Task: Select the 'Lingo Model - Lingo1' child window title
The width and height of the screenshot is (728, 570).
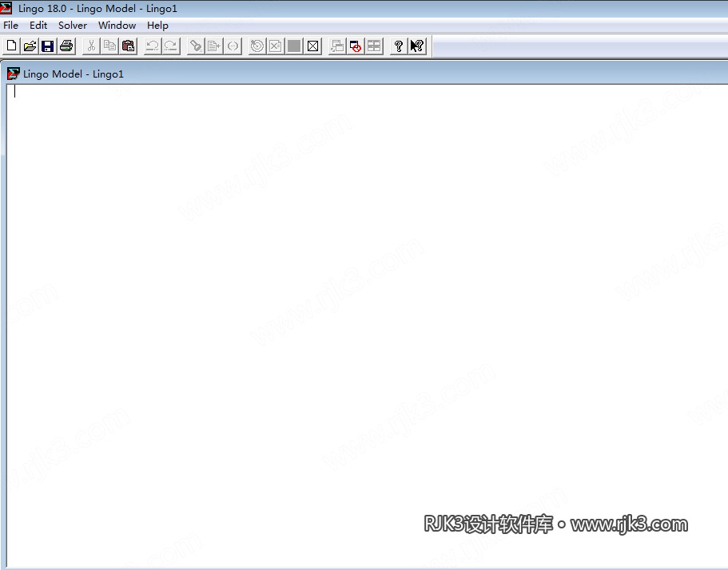Action: (74, 74)
